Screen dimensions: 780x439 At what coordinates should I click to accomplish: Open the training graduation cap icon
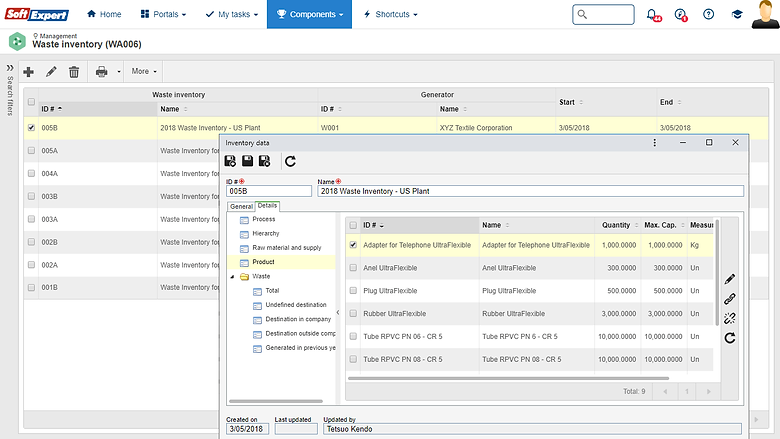[737, 14]
